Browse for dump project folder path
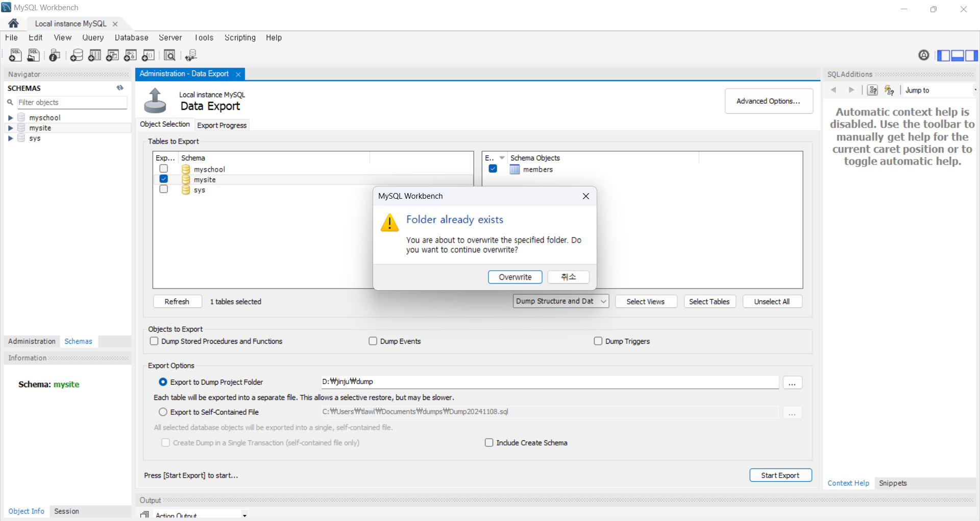The image size is (980, 521). [792, 383]
